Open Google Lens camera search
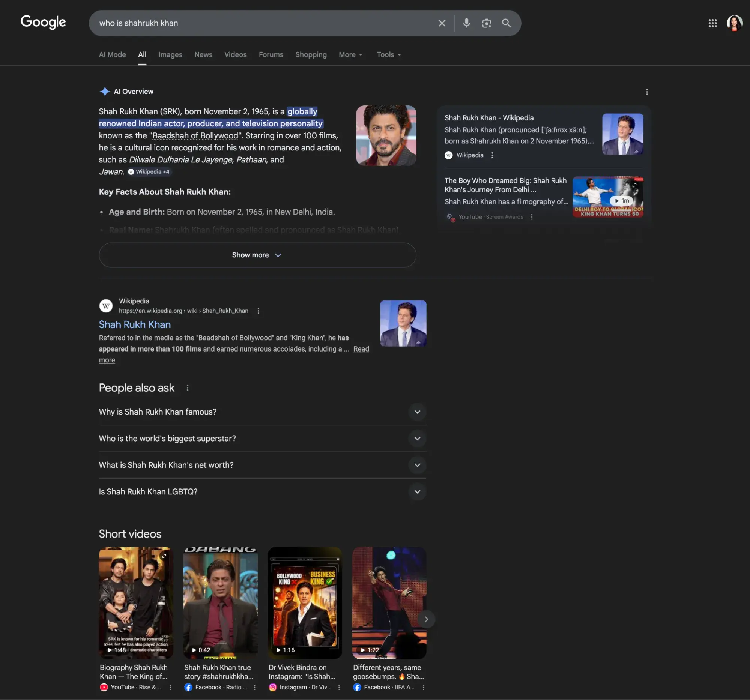 (486, 23)
